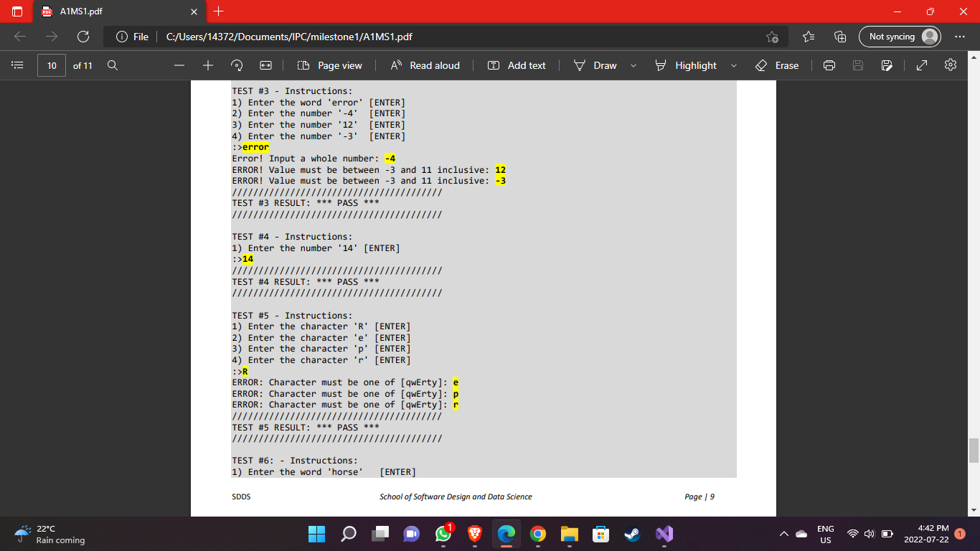Zoom in on the PDF
This screenshot has width=980, height=551.
click(x=208, y=65)
